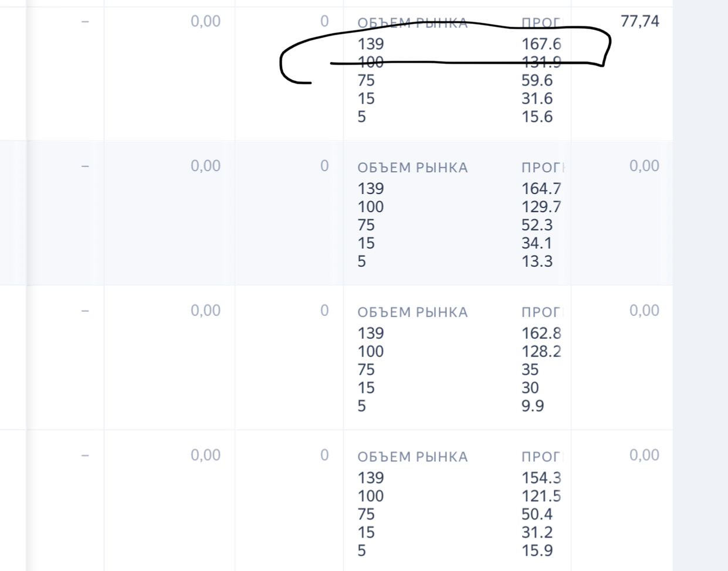Select the 128.2 forecast value

point(541,352)
